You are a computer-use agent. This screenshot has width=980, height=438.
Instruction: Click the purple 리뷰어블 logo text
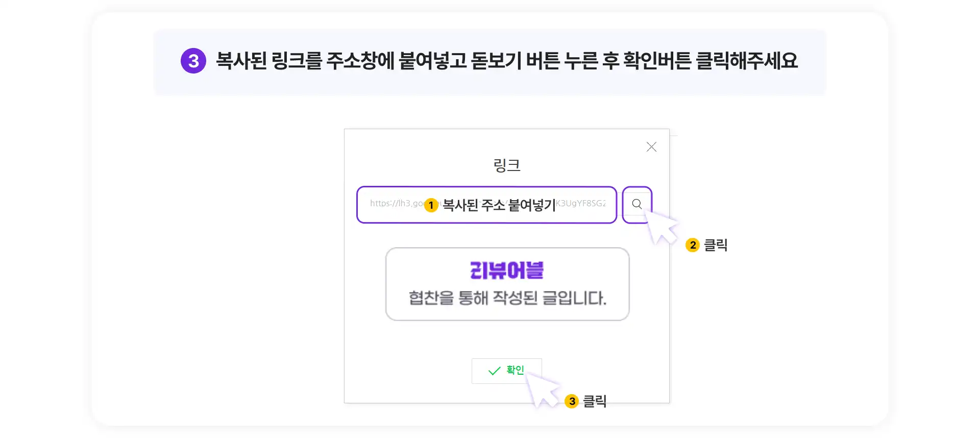[x=507, y=270]
